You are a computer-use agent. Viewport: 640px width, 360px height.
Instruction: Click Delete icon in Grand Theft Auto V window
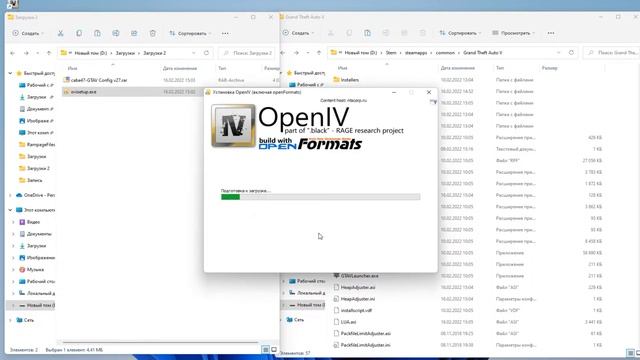(x=422, y=33)
